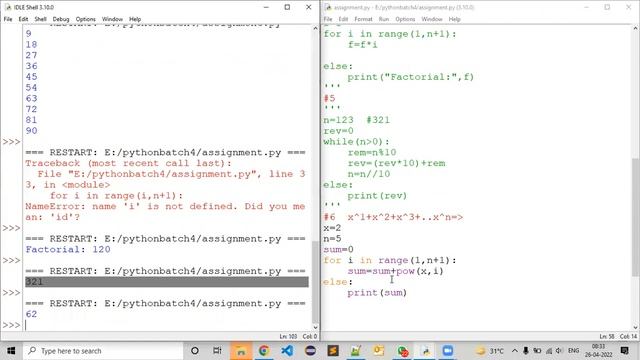Viewport: 640px width, 360px height.
Task: Open Google Chrome from the taskbar
Action: point(264,351)
